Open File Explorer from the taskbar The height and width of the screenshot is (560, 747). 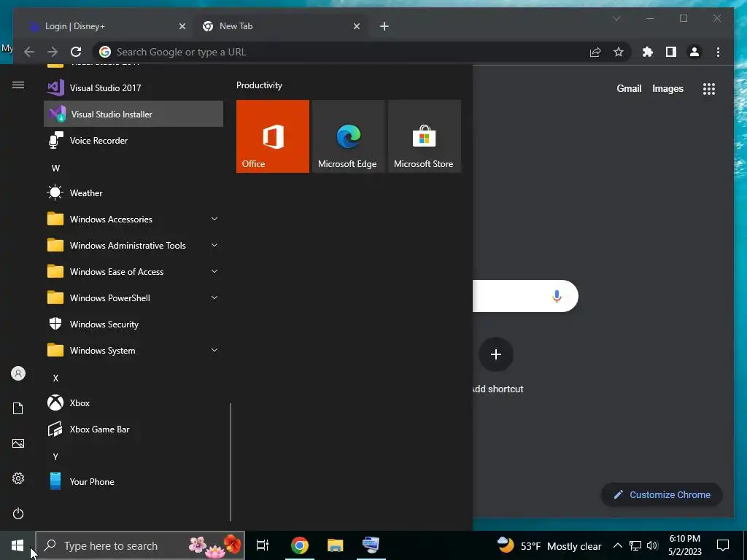point(336,545)
